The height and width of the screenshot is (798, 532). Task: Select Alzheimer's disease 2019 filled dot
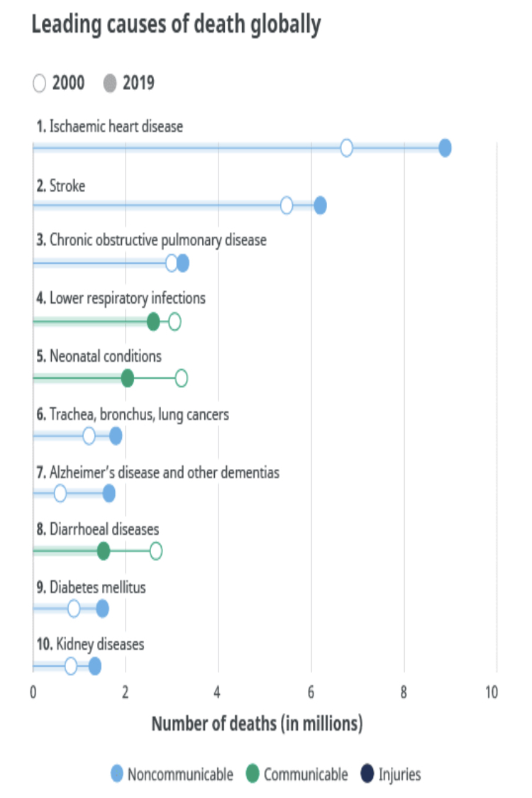point(109,493)
